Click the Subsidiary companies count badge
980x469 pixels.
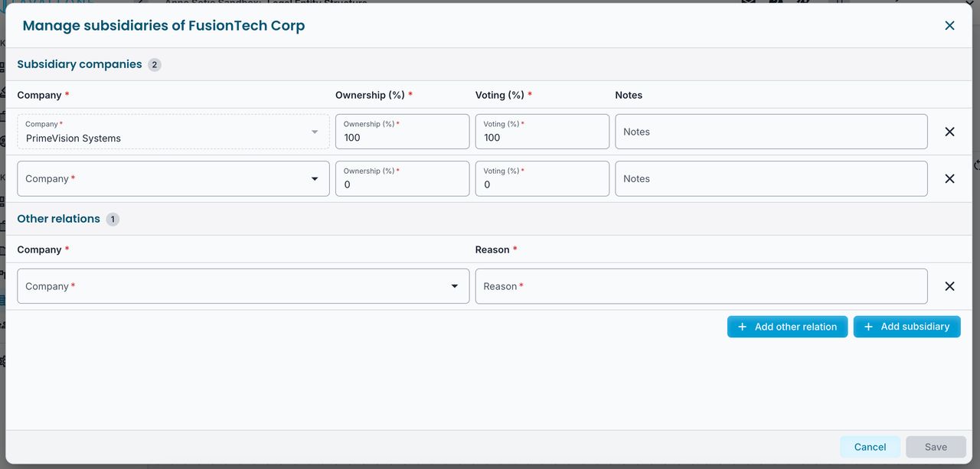[155, 65]
